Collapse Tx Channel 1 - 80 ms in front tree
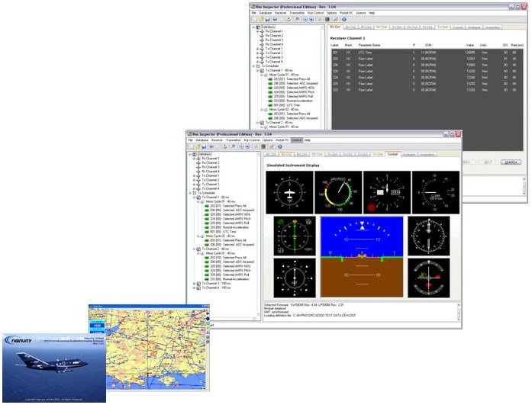The image size is (532, 408). coord(194,198)
